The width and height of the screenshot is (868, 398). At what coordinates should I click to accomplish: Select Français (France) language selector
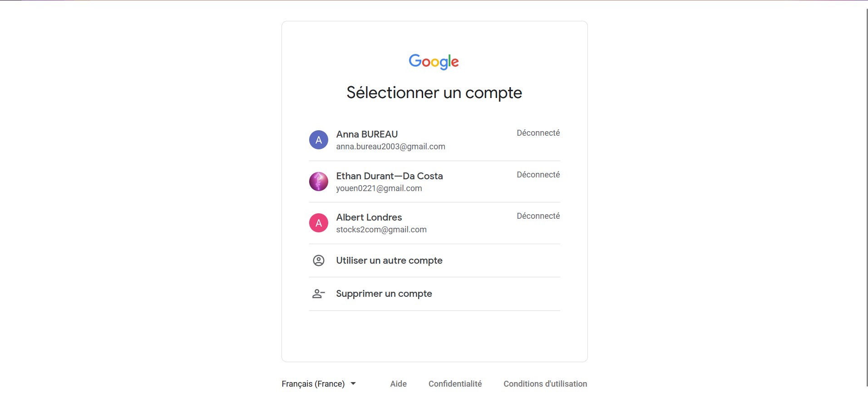(319, 384)
